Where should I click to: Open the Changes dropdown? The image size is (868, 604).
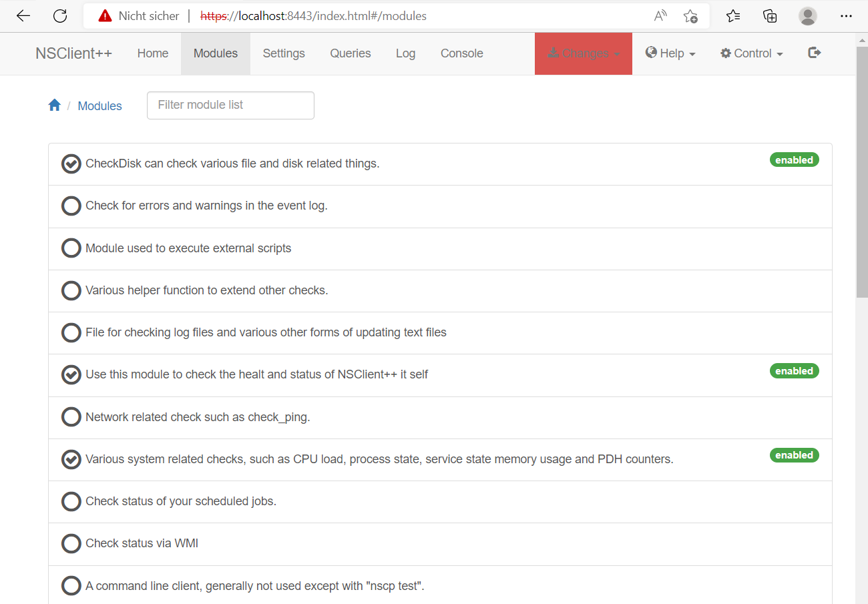pyautogui.click(x=584, y=53)
